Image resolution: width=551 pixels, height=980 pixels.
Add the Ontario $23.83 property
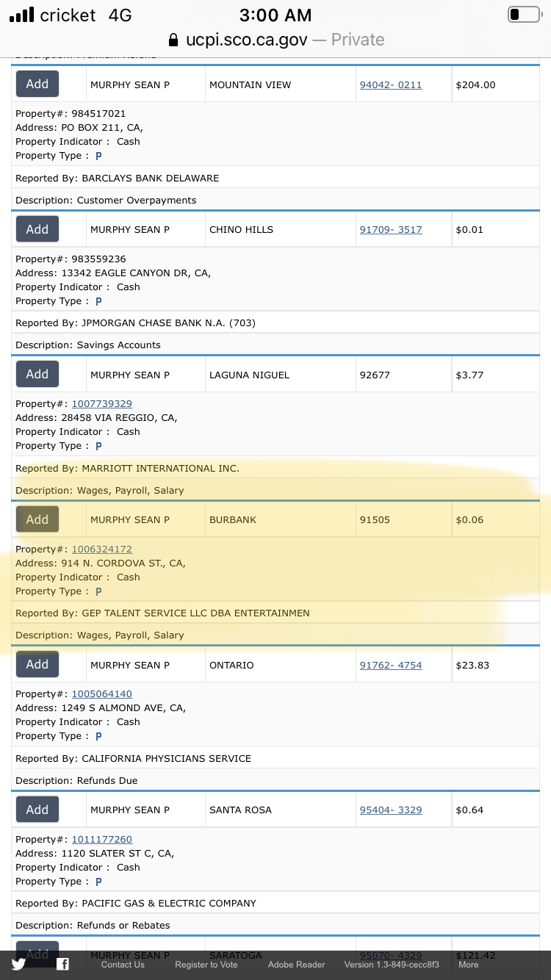[x=37, y=665]
